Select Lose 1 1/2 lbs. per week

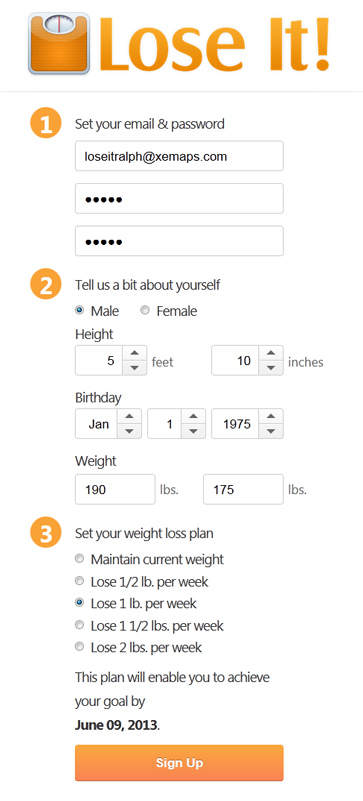79,625
